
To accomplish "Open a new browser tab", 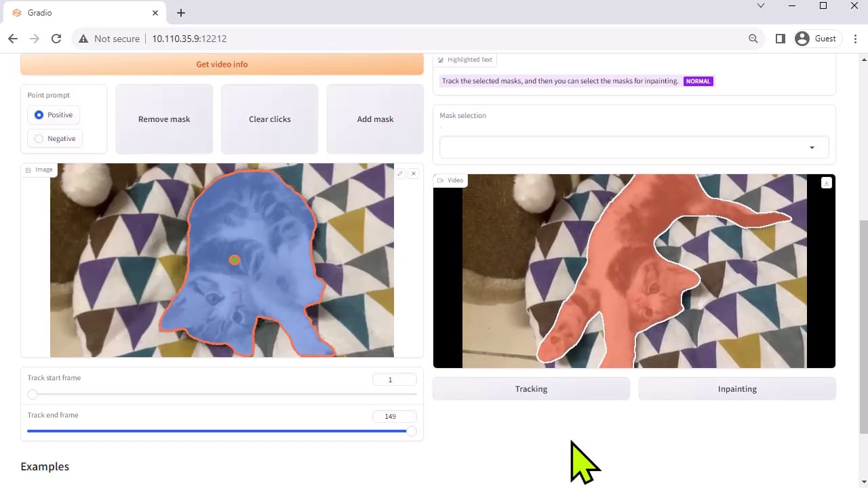I will point(181,13).
